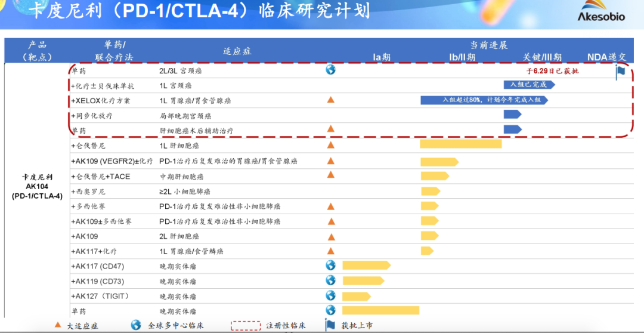Click the globe icon in the bottom 单药 晚期实体瘤 row
The width and height of the screenshot is (644, 333).
click(330, 310)
